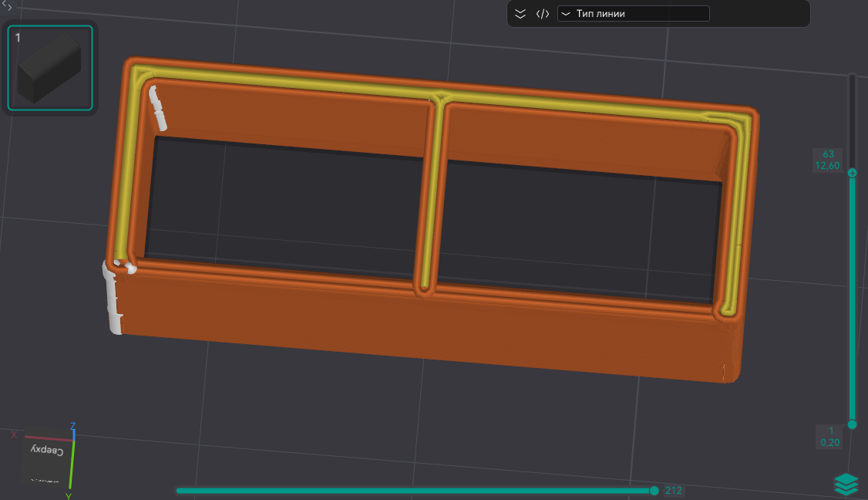Click the horizontal move slider handle

pos(654,490)
